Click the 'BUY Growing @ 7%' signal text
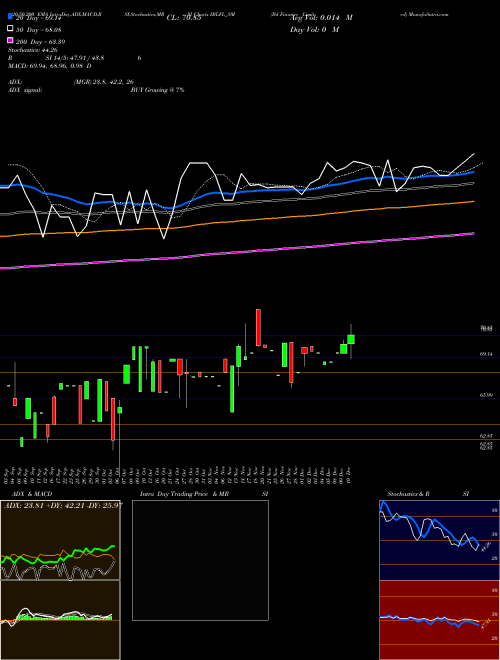Screen dimensions: 500x660 coord(157,90)
